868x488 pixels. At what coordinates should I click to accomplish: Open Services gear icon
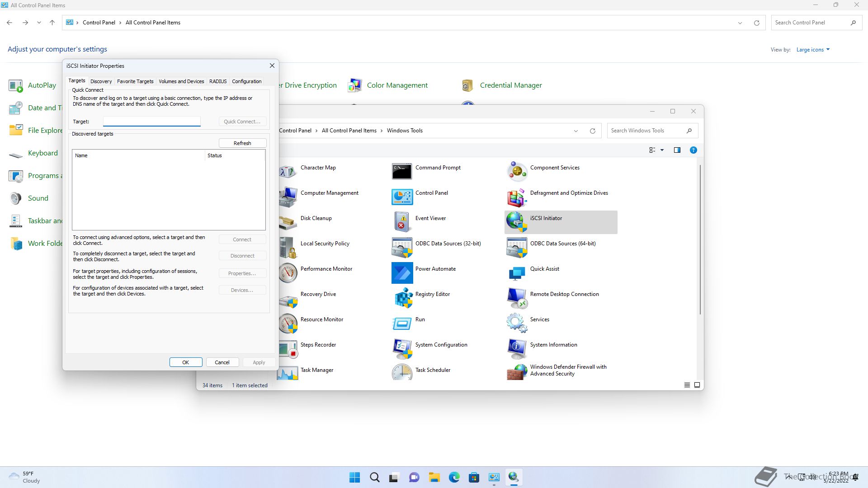click(517, 324)
